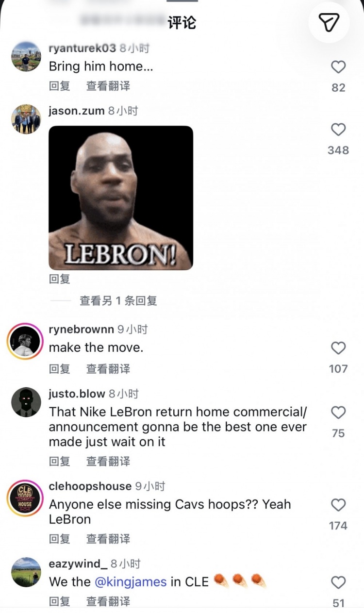Show translation for "make the move." comment
The height and width of the screenshot is (613, 364).
pyautogui.click(x=108, y=369)
